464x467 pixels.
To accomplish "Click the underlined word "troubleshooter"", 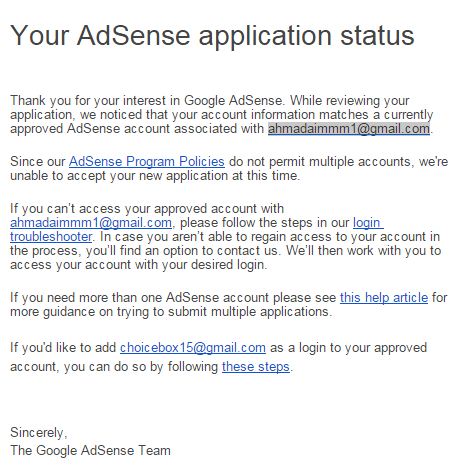I will click(51, 237).
